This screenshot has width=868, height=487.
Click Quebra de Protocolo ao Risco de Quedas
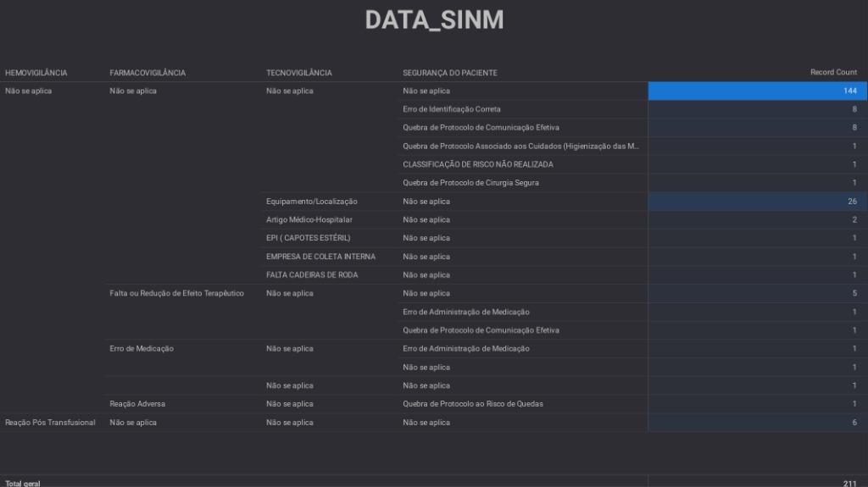coord(473,404)
